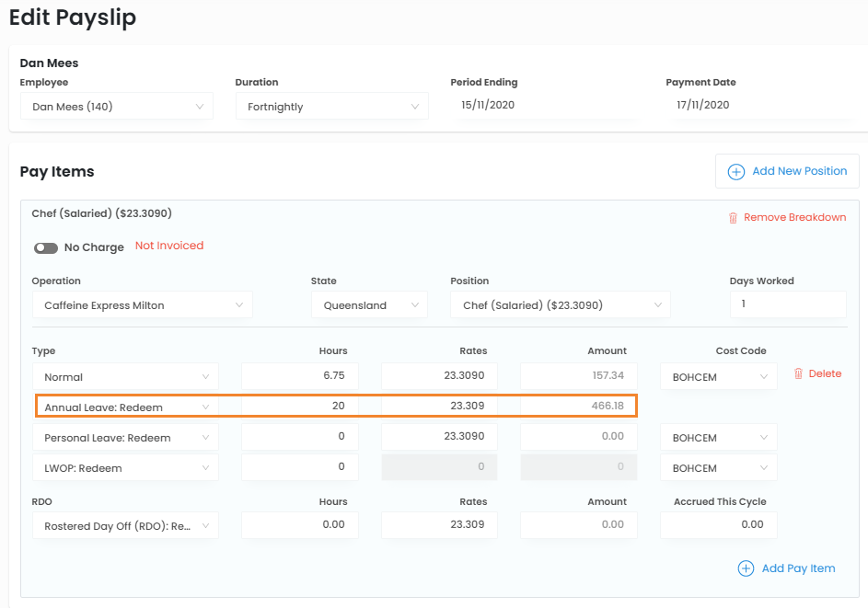Open the Operation dropdown Caffeine Express Milton
Image resolution: width=868 pixels, height=608 pixels.
[x=143, y=305]
